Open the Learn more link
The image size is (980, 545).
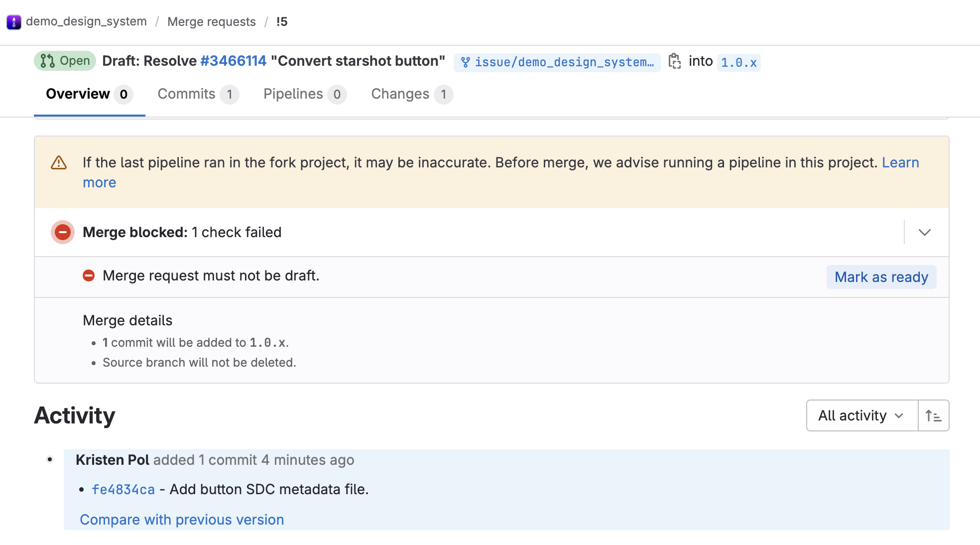point(900,162)
